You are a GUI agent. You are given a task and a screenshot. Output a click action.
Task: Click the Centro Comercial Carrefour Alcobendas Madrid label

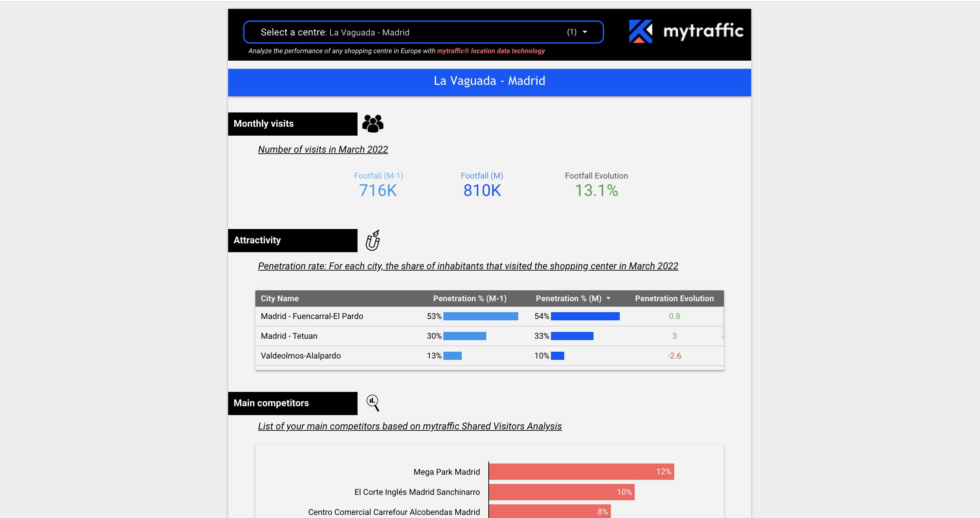394,512
